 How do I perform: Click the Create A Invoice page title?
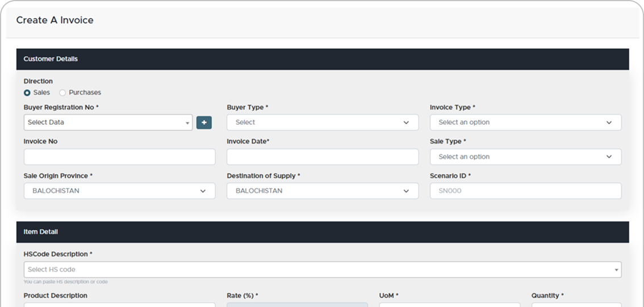(55, 20)
